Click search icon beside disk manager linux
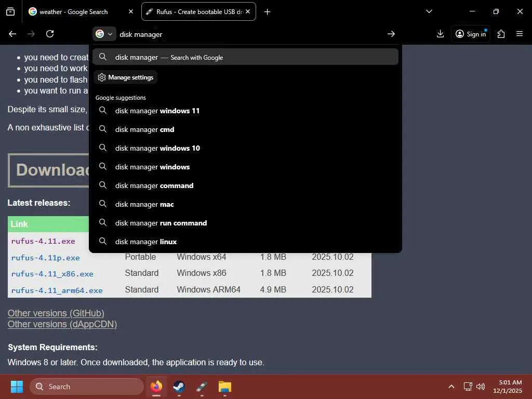Viewport: 532px width, 399px height. 103,241
